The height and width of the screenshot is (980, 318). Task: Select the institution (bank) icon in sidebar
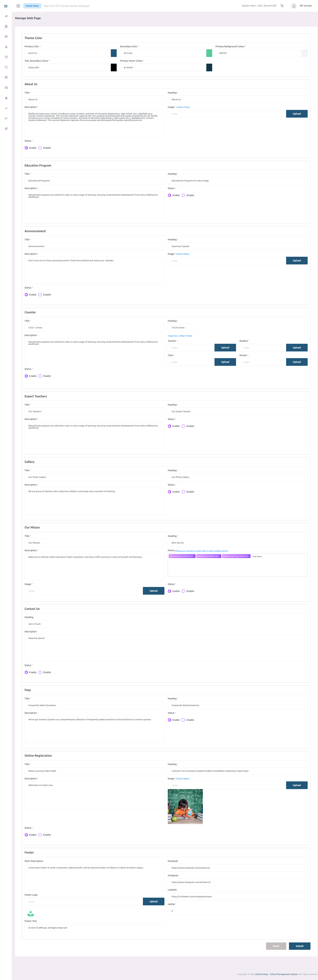point(6,26)
